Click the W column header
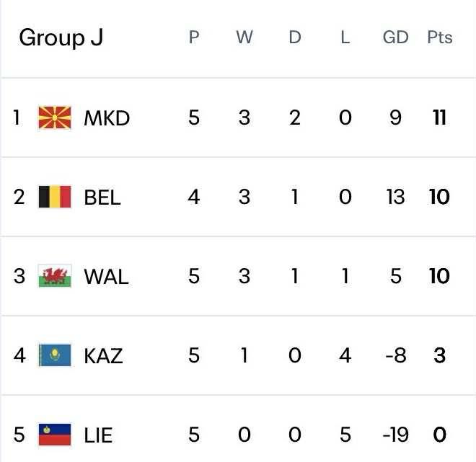476x462 pixels. pyautogui.click(x=244, y=37)
